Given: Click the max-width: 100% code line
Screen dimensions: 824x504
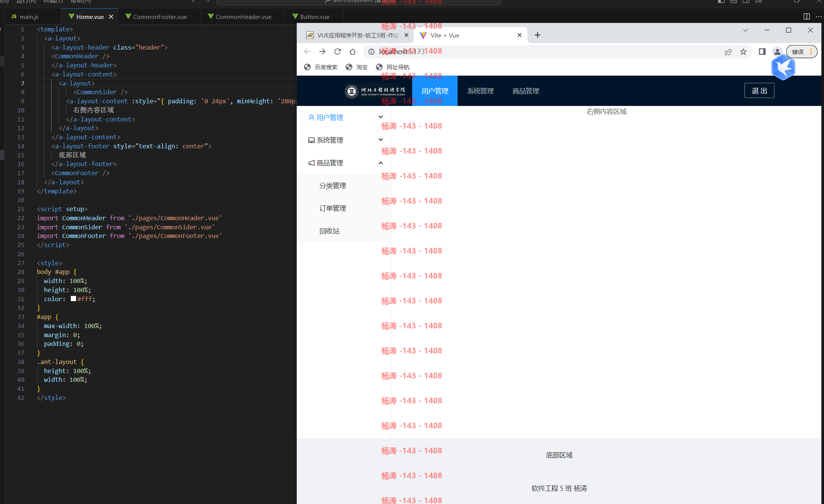Looking at the screenshot, I should point(73,326).
